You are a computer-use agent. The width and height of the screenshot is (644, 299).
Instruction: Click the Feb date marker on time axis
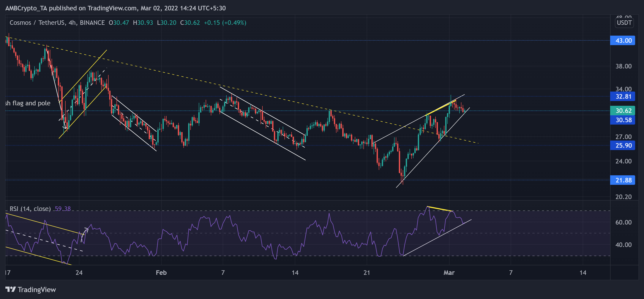pyautogui.click(x=161, y=272)
